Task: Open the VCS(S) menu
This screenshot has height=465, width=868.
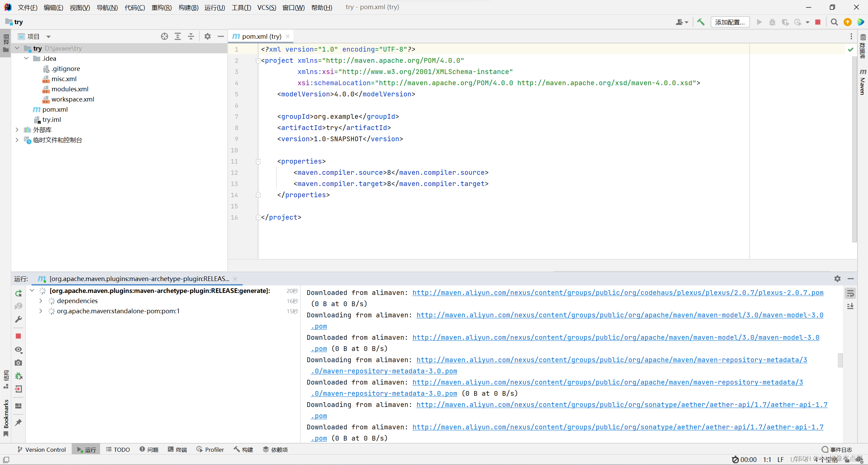Action: point(267,7)
